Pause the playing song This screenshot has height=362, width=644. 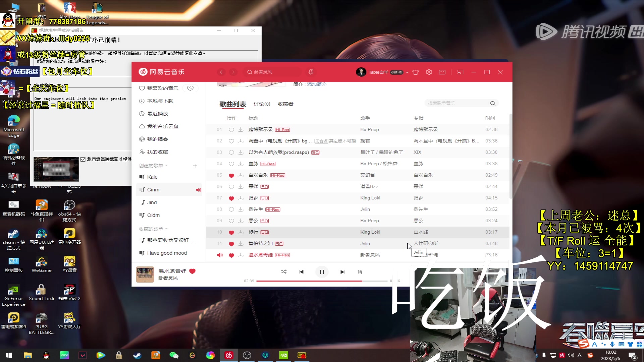coord(322,272)
